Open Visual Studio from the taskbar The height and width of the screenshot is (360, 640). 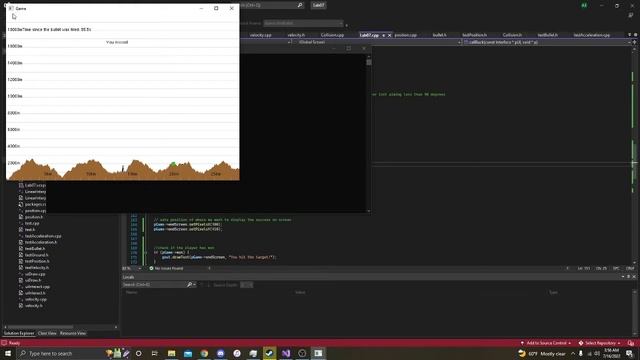click(286, 353)
